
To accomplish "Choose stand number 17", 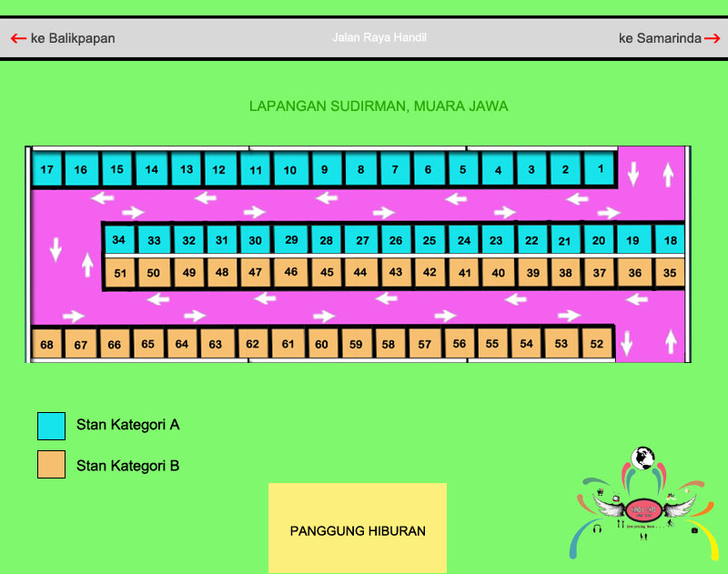I will (47, 170).
